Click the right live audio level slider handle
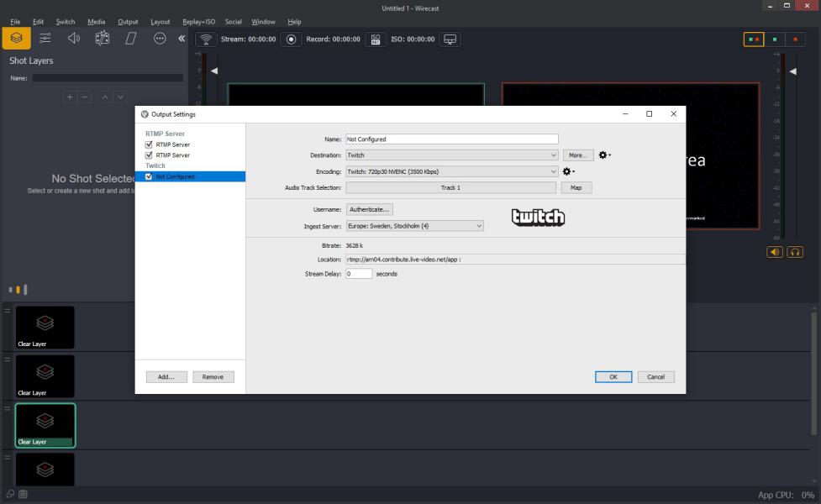 click(792, 71)
